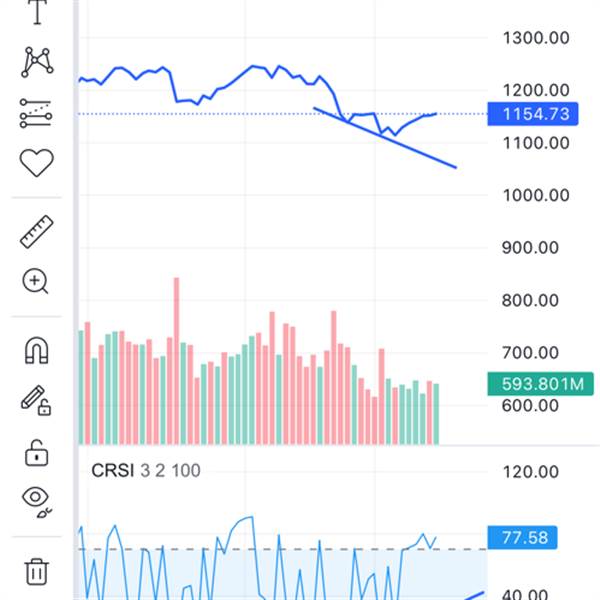Click the 1154.73 current price label
The height and width of the screenshot is (600, 600).
point(533,114)
